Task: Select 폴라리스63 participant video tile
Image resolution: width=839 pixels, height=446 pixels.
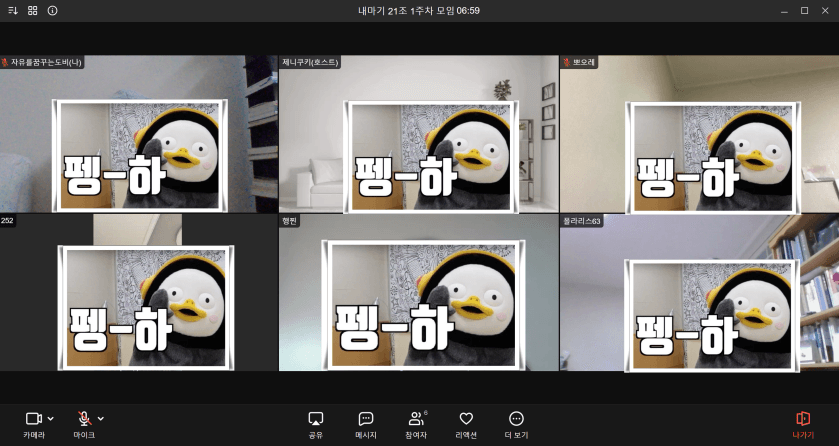Action: (x=699, y=293)
